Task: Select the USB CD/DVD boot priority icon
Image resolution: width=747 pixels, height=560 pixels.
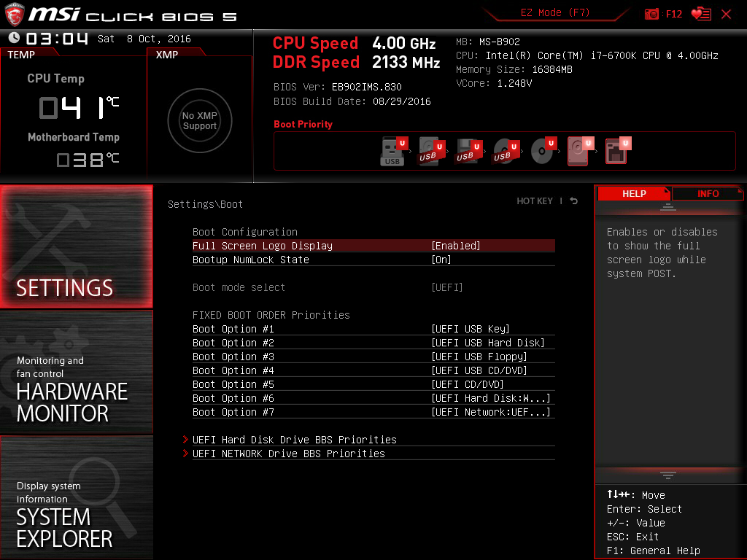Action: (506, 151)
